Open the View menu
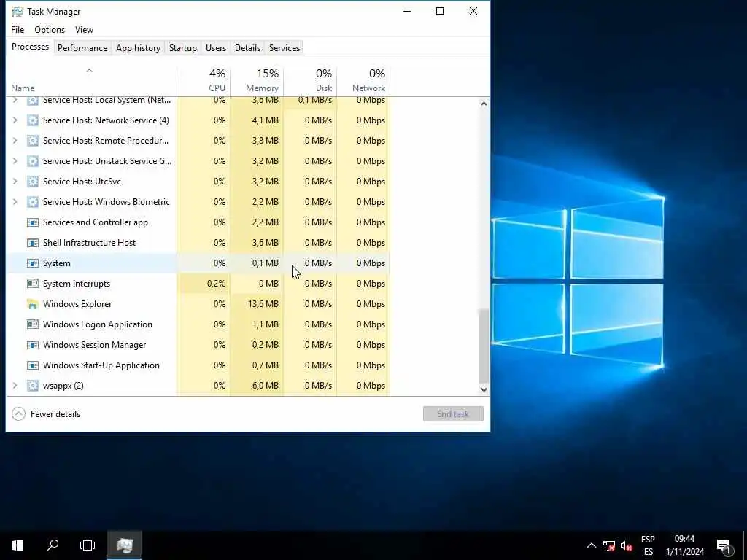Viewport: 747px width, 560px height. click(x=85, y=29)
